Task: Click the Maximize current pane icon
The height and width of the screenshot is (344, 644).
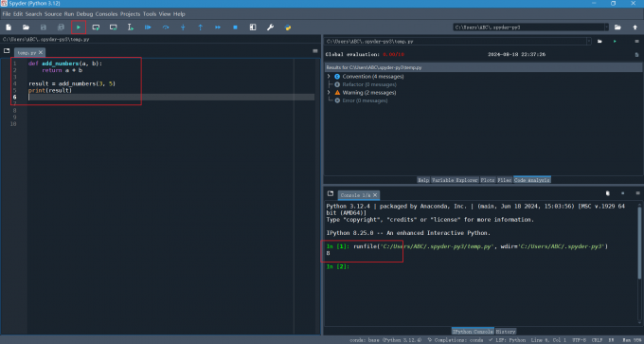Action: (x=253, y=27)
